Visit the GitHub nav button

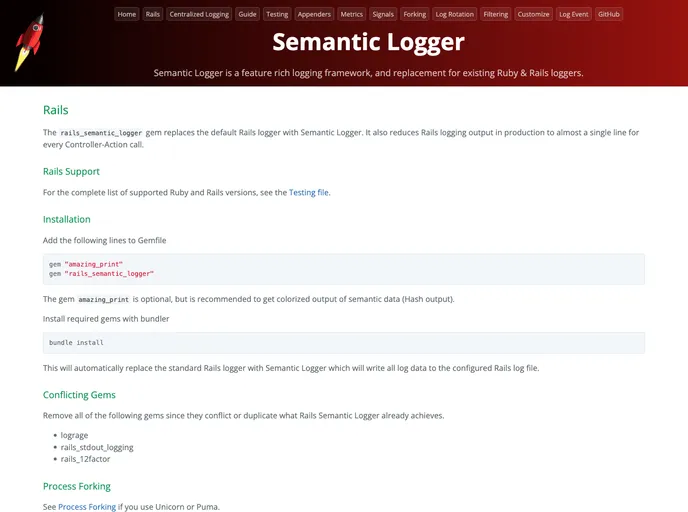(x=609, y=14)
